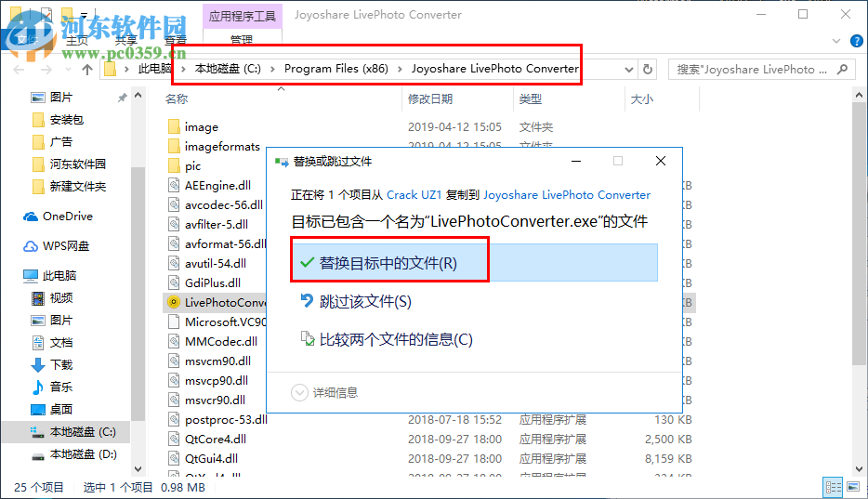Open Videos folder in navigation pane
This screenshot has width=868, height=499.
click(x=52, y=297)
